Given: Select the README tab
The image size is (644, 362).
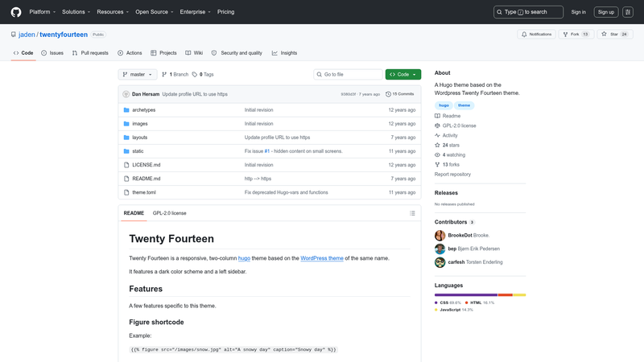Looking at the screenshot, I should tap(134, 213).
